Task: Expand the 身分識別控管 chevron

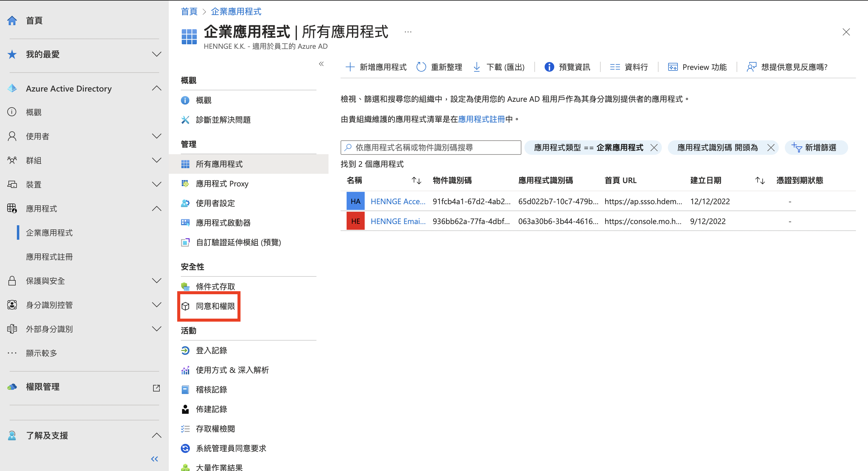Action: click(157, 305)
